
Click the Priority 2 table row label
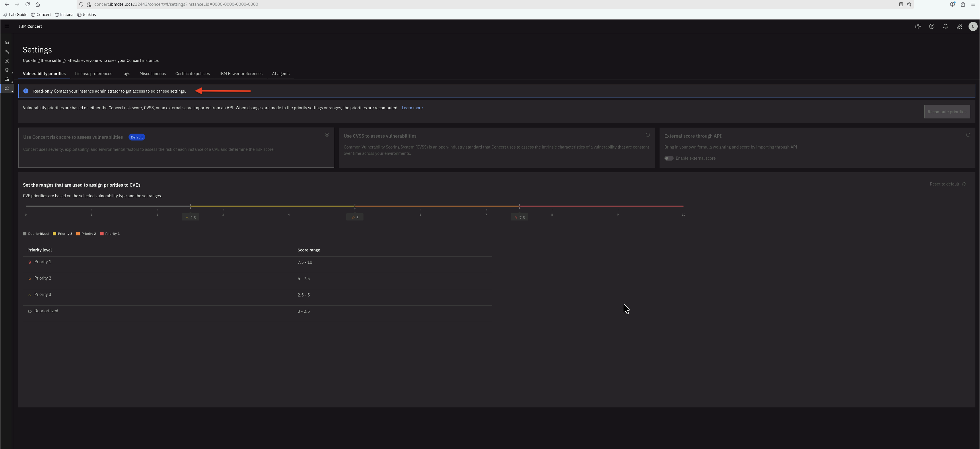[43, 278]
